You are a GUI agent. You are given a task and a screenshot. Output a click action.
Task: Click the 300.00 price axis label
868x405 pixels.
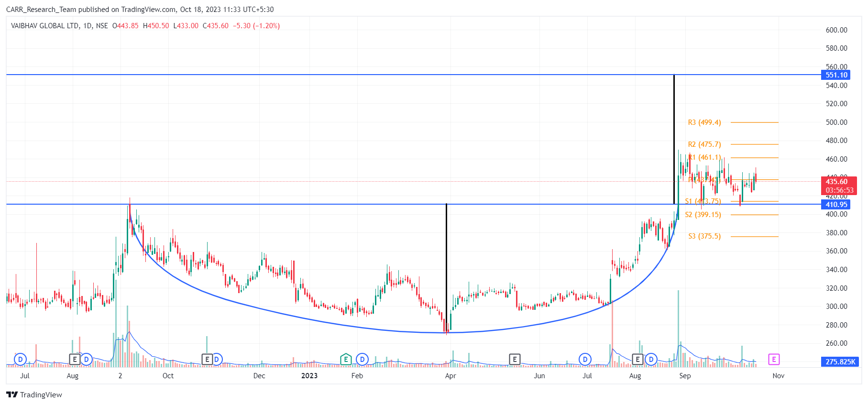coord(836,306)
